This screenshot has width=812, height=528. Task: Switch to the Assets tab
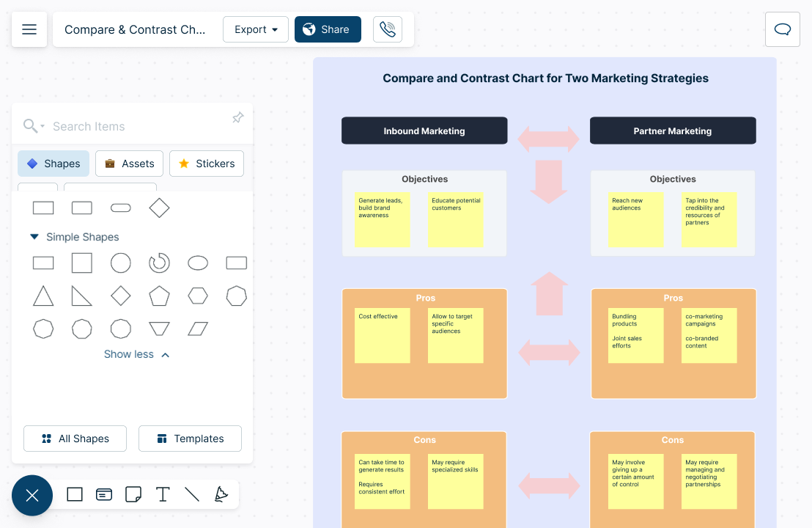tap(130, 164)
